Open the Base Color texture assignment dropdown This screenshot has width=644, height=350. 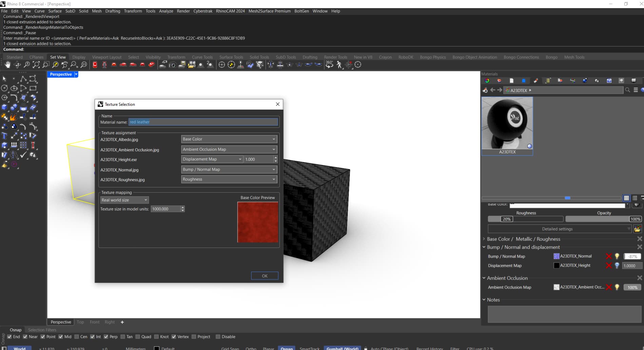tap(229, 139)
